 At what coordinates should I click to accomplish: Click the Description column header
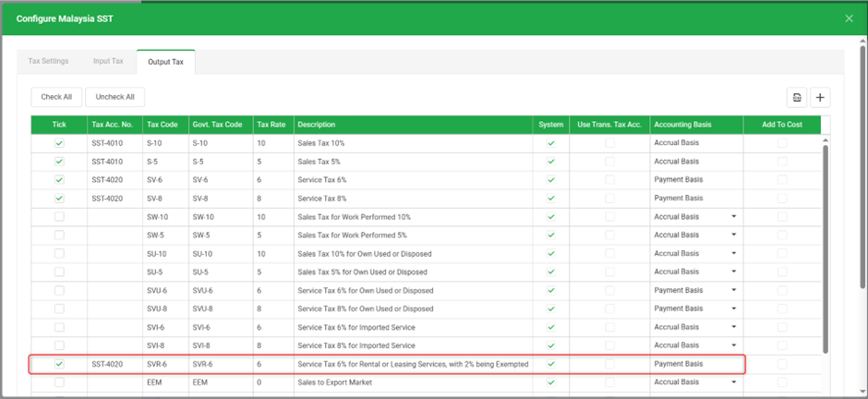414,125
